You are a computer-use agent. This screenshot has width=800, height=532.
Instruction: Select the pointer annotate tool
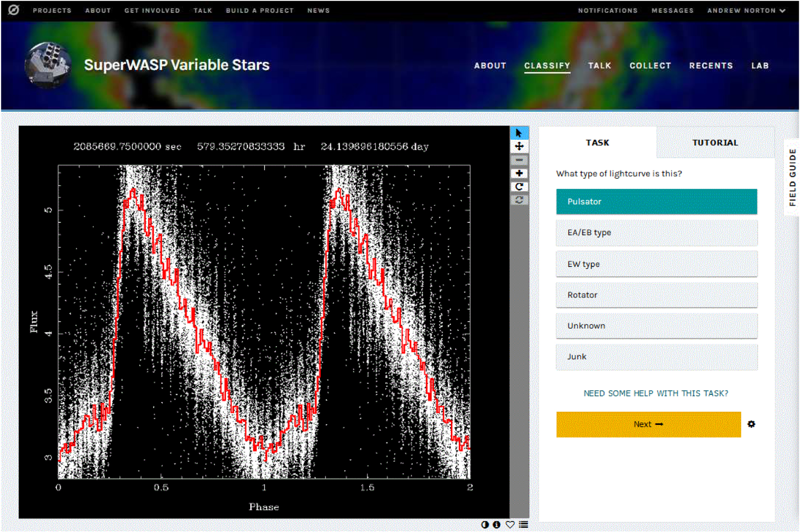519,133
